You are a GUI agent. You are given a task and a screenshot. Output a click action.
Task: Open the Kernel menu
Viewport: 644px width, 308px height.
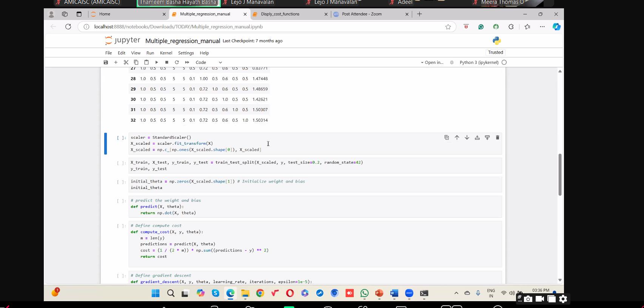coord(166,53)
